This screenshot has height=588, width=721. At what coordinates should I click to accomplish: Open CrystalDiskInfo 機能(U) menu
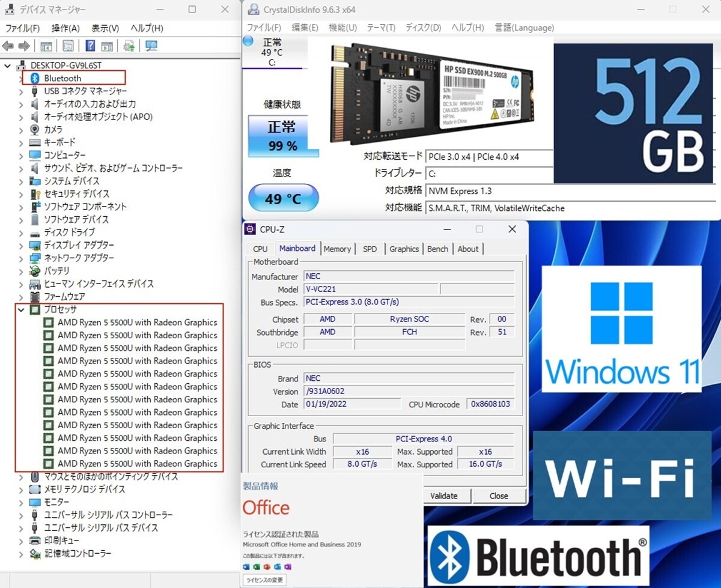342,28
